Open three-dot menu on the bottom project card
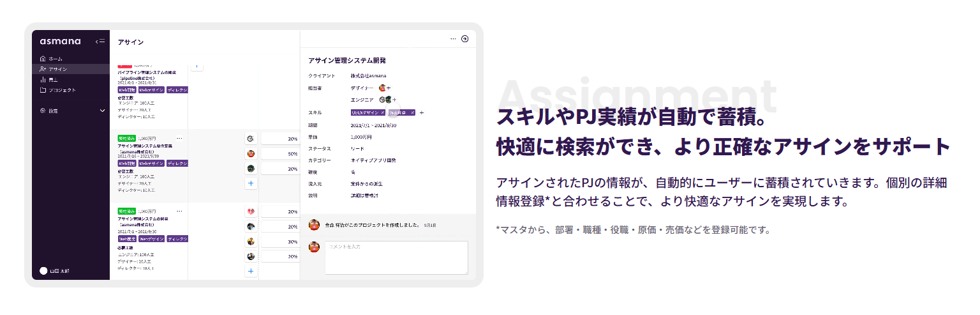Screen dimensions: 980x315 pyautogui.click(x=179, y=211)
